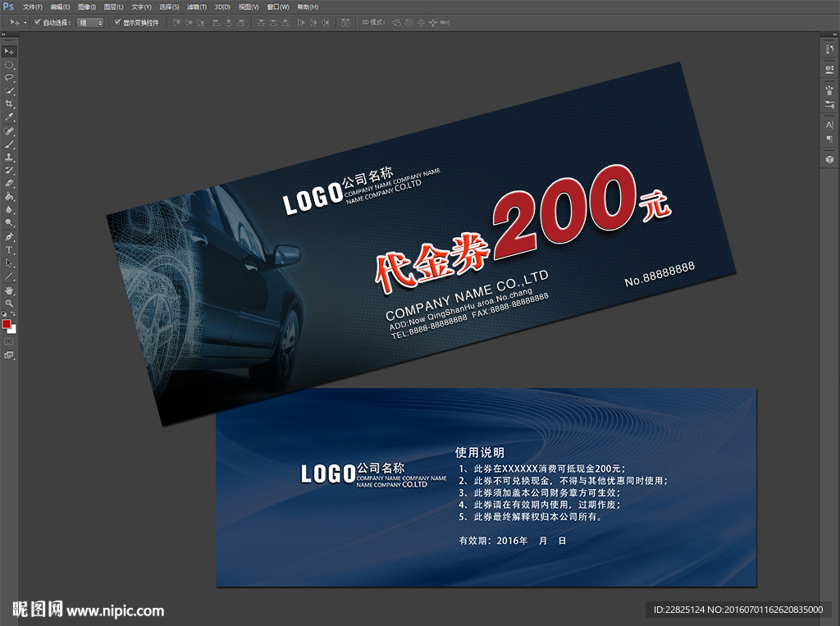This screenshot has height=626, width=840.
Task: Open the 图层(L) menu
Action: coord(113,7)
